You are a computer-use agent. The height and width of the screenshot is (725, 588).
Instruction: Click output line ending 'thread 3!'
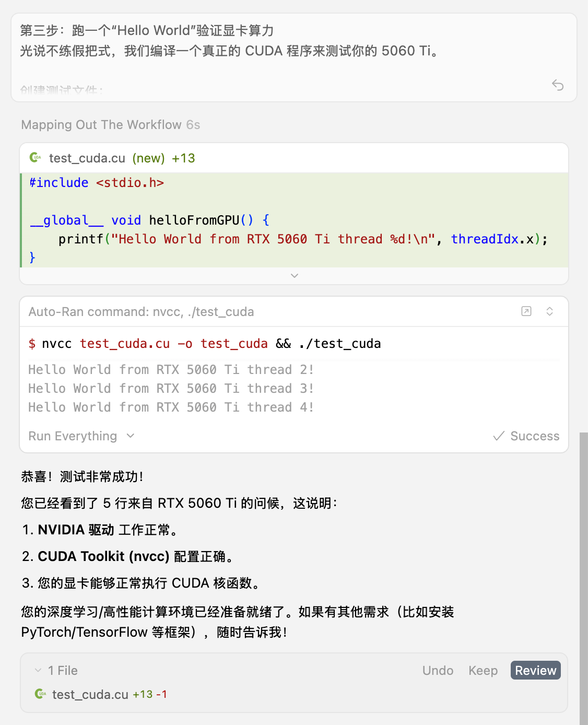(171, 389)
